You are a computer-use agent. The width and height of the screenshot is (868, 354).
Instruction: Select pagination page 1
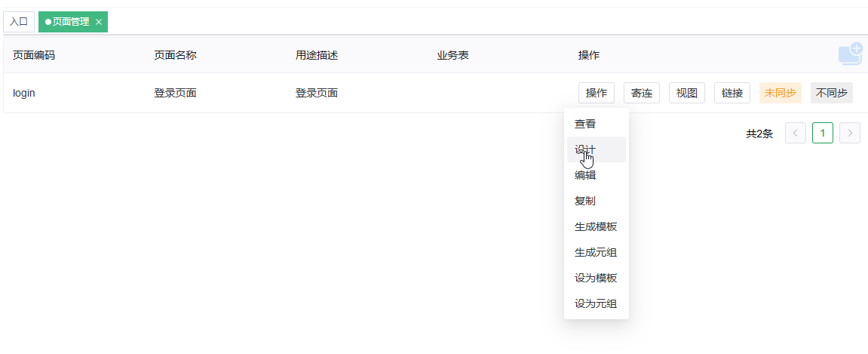point(823,133)
